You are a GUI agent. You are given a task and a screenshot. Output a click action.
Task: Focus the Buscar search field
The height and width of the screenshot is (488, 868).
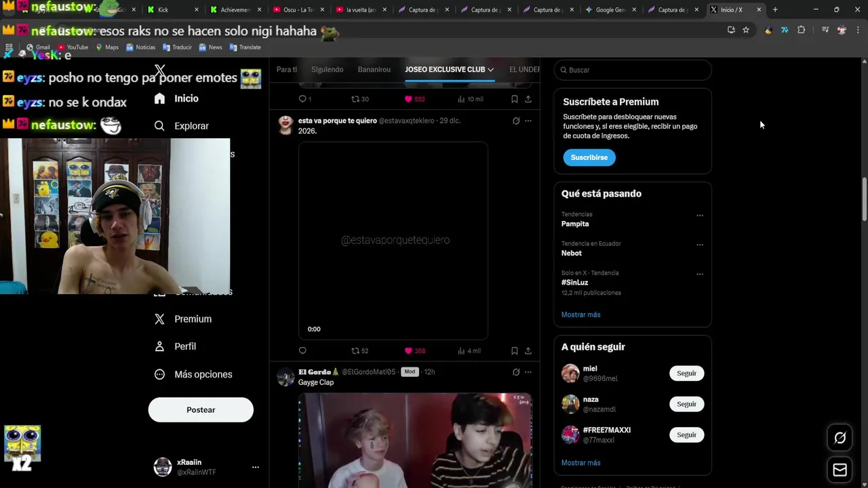pyautogui.click(x=633, y=70)
